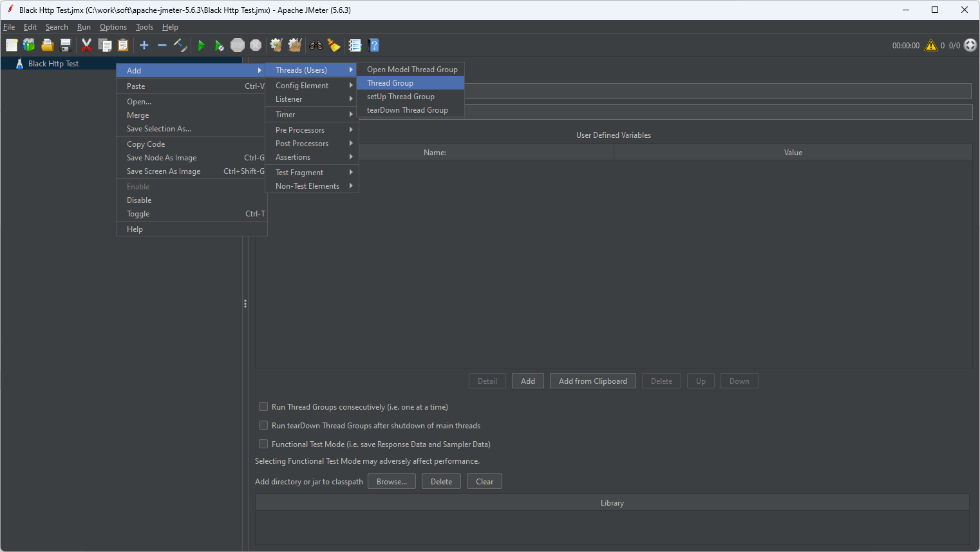Select Disable in context menu
This screenshot has height=552, width=980.
(x=192, y=200)
